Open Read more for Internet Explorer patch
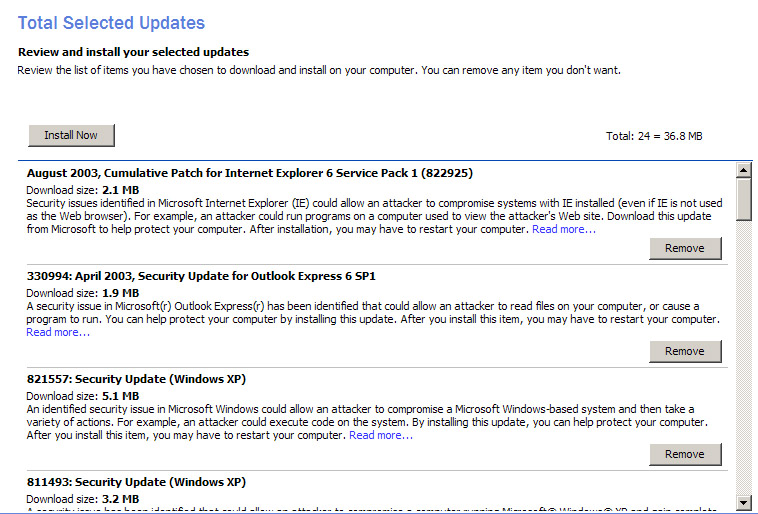Image resolution: width=758 pixels, height=514 pixels. (563, 229)
